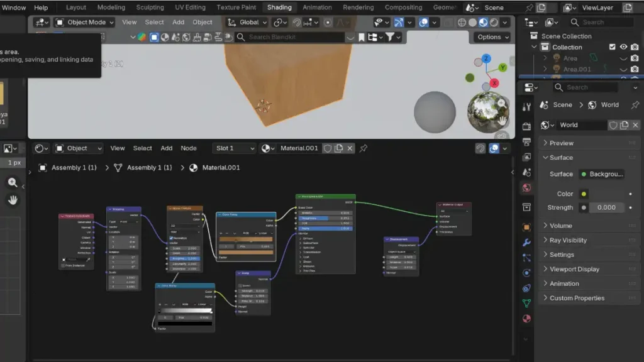The width and height of the screenshot is (644, 362).
Task: Click the BlendKit bookmark icon
Action: (x=362, y=37)
